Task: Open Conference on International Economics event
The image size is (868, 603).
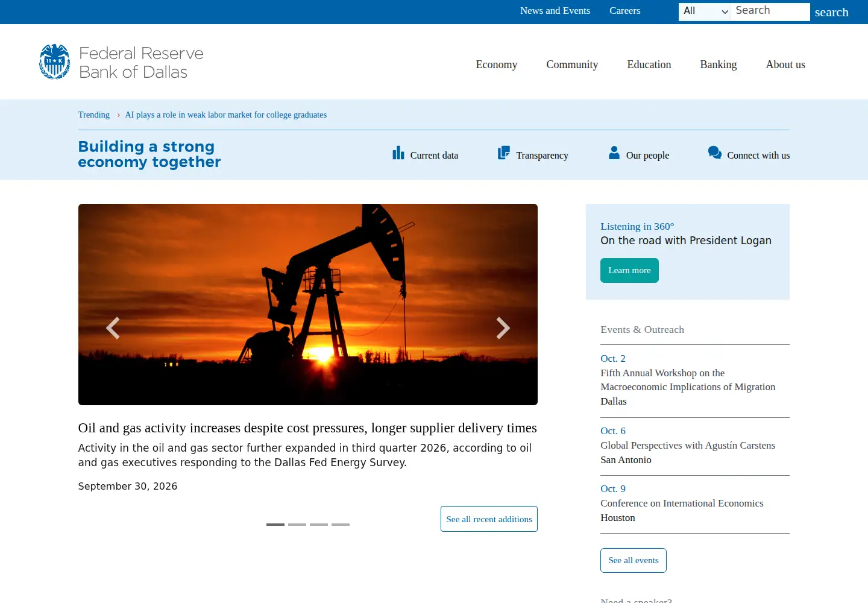Action: (682, 503)
